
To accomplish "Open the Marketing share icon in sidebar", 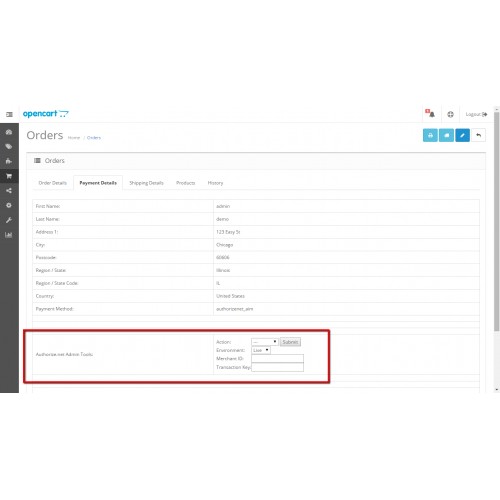I will [x=9, y=191].
